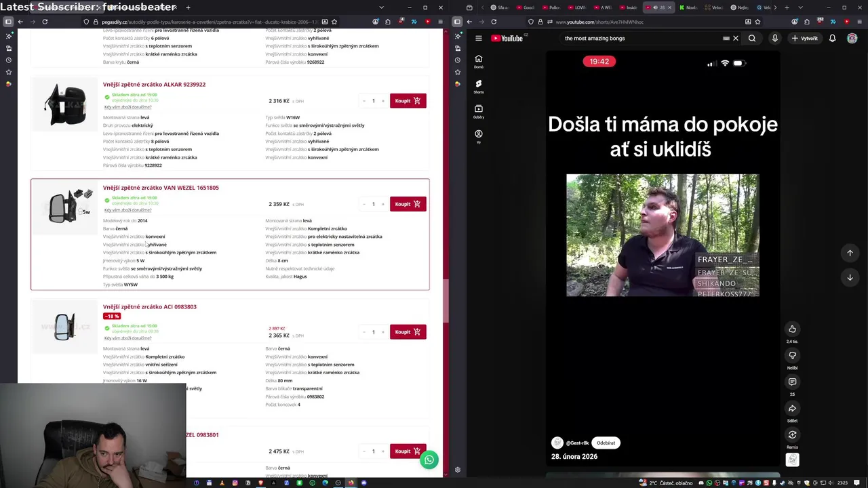This screenshot has height=488, width=868.
Task: Open the taskbar clock showing 23:23
Action: pyautogui.click(x=842, y=483)
